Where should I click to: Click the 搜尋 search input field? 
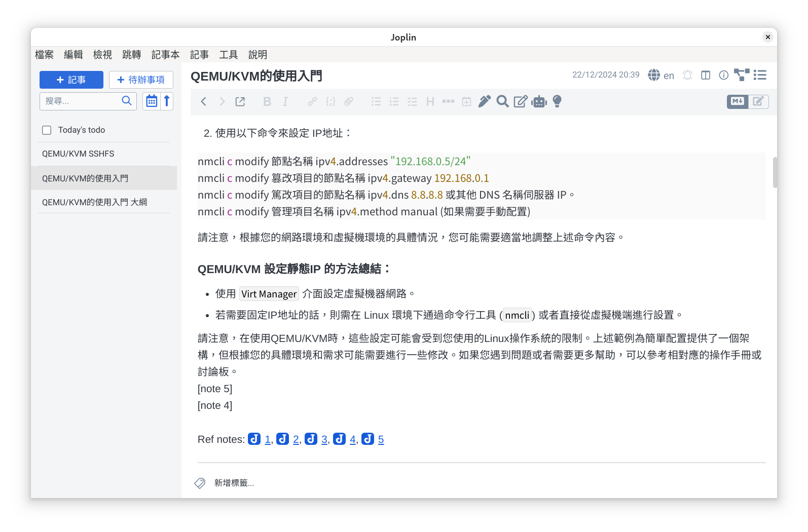(x=81, y=101)
